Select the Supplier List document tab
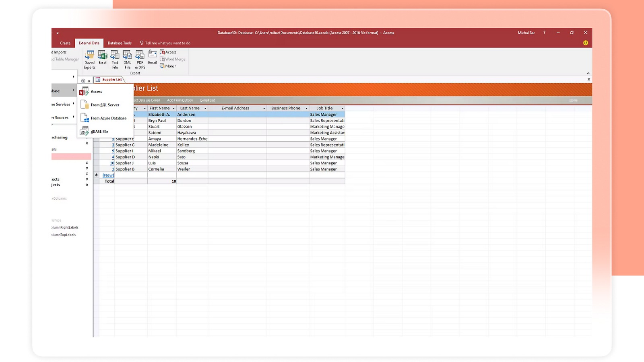Screen dimensions: 644x362 pos(109,80)
